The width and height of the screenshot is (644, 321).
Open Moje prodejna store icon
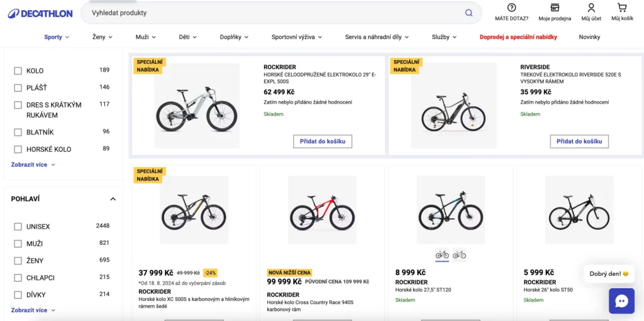(555, 8)
